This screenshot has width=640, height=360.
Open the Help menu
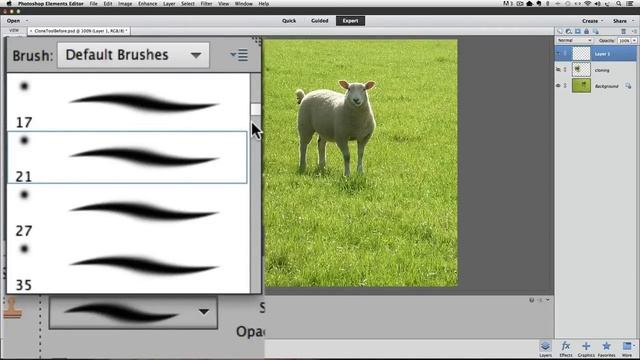click(x=264, y=4)
